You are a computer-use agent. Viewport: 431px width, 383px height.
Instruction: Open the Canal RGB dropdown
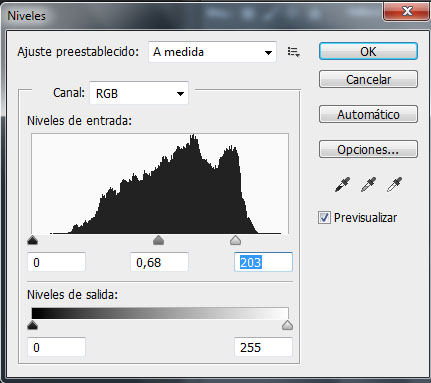pos(139,93)
